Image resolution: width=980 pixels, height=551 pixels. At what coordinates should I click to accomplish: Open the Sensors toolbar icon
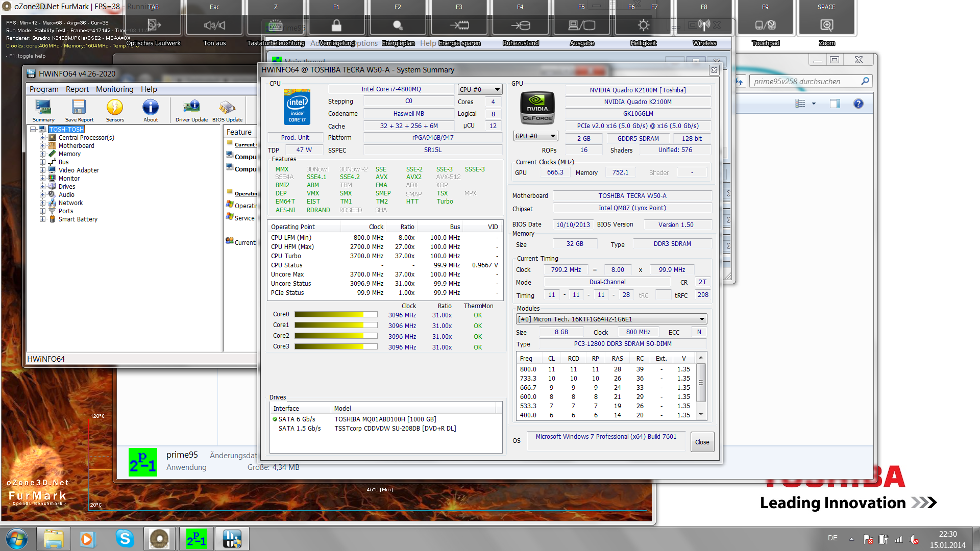click(115, 110)
